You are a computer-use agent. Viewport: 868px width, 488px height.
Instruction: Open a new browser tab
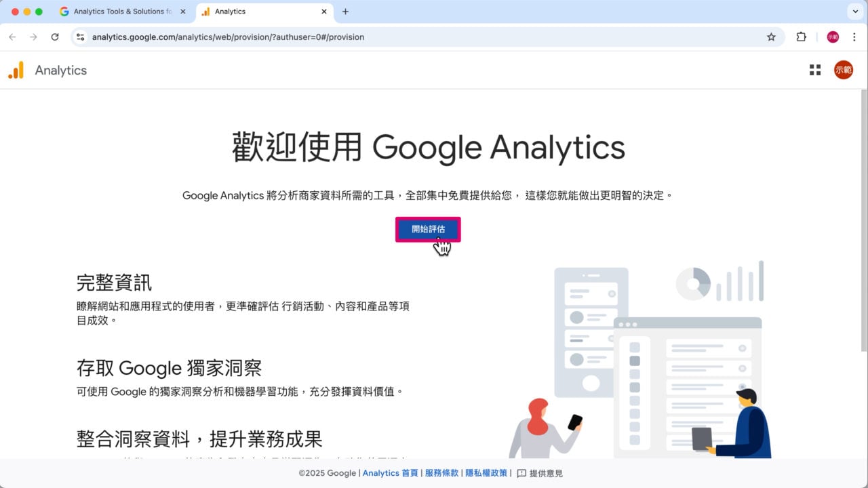click(x=346, y=12)
